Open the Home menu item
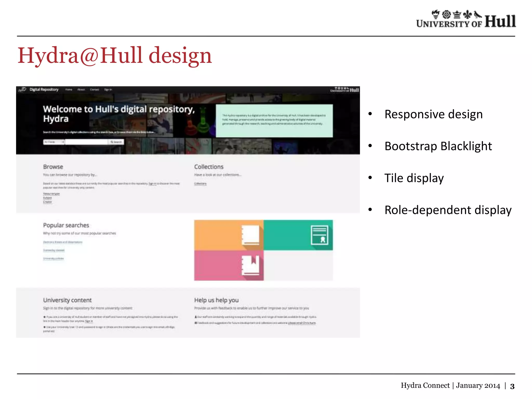The height and width of the screenshot is (399, 532). point(69,90)
